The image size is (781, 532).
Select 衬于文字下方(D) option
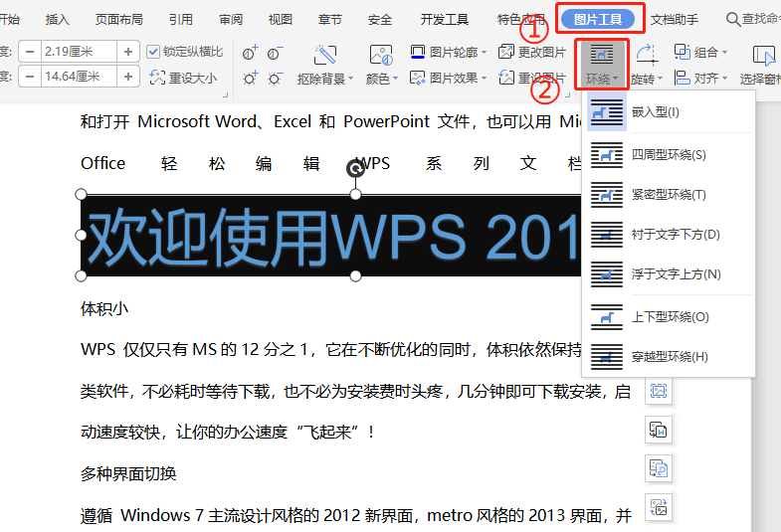(x=669, y=235)
